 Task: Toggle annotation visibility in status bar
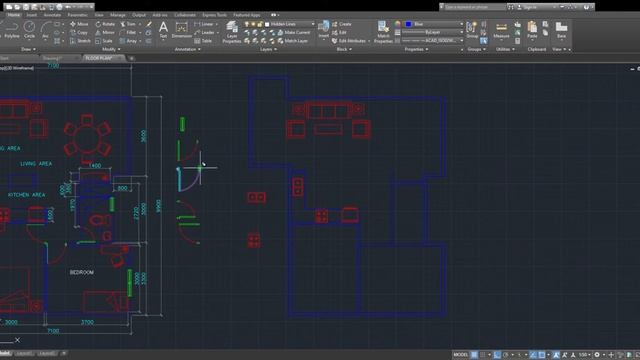tap(556, 355)
